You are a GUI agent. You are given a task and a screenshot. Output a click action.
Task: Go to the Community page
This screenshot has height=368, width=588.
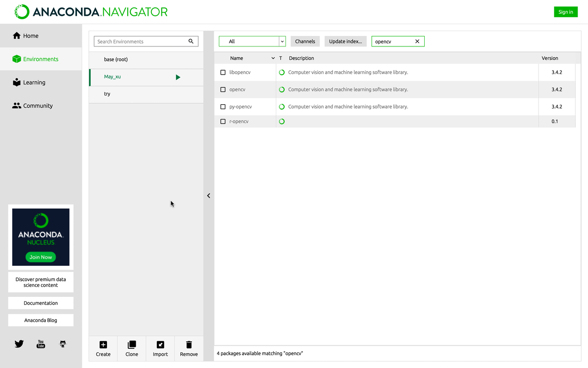[41, 106]
